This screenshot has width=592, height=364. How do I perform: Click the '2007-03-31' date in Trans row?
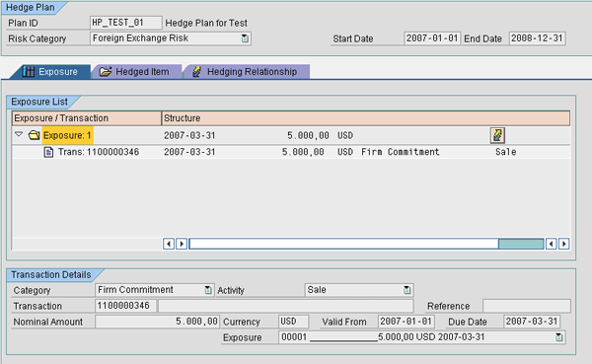189,152
